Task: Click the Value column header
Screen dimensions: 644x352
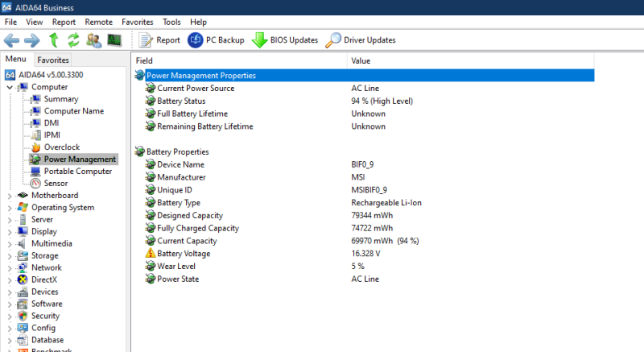Action: pyautogui.click(x=471, y=60)
